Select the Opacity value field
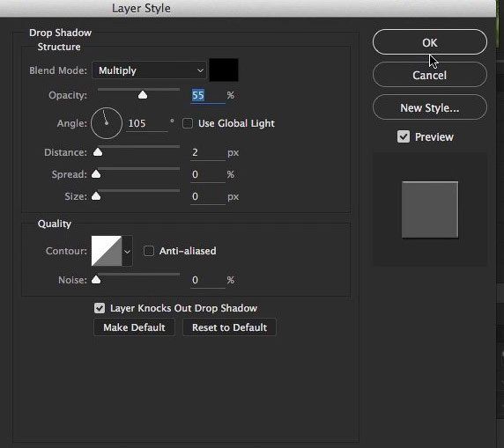 click(x=207, y=95)
